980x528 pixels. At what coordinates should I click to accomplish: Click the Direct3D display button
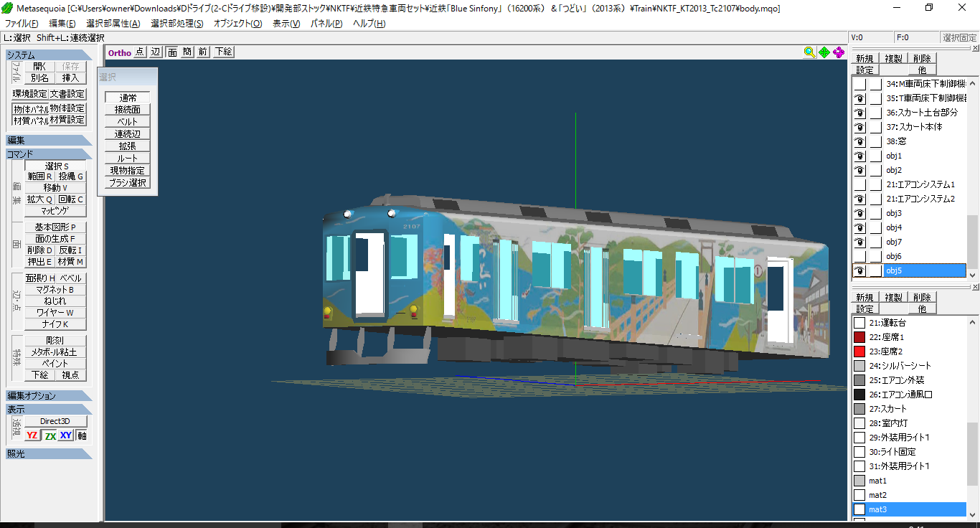pyautogui.click(x=55, y=421)
